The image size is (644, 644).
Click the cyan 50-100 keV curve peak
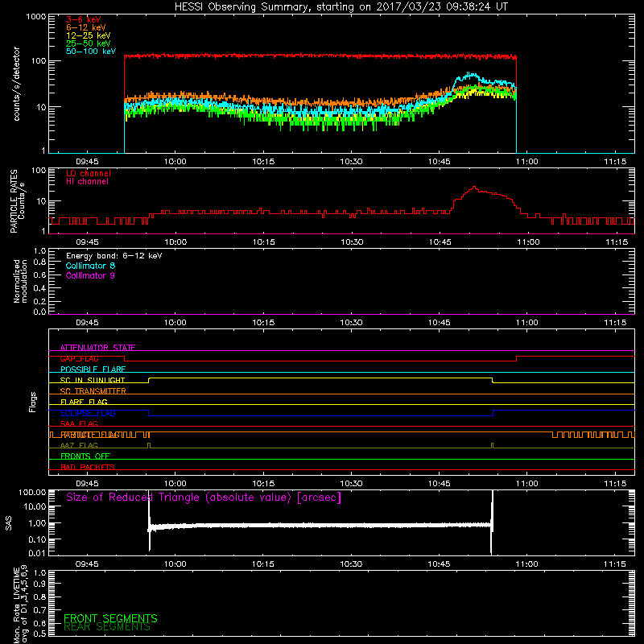471,74
